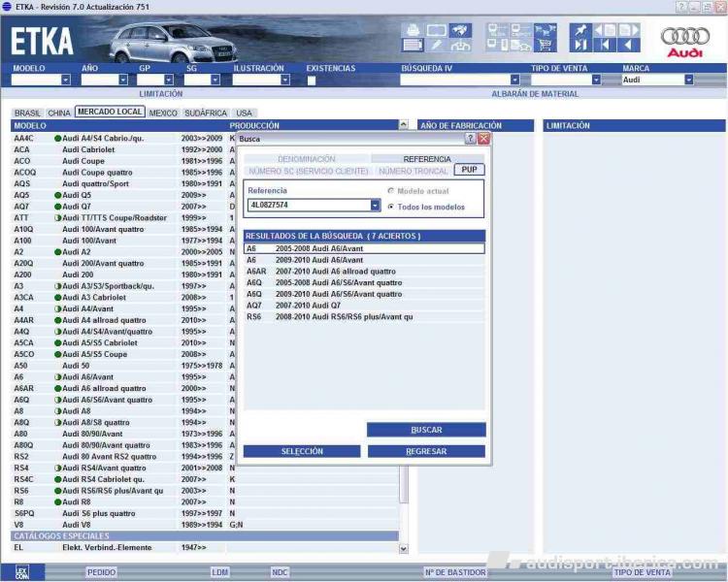
Task: Select the Todos los modelos radio button
Action: 391,207
